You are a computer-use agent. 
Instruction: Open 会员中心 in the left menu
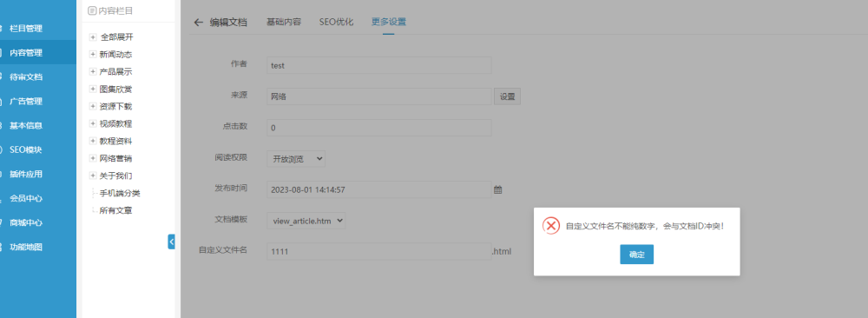tap(26, 198)
